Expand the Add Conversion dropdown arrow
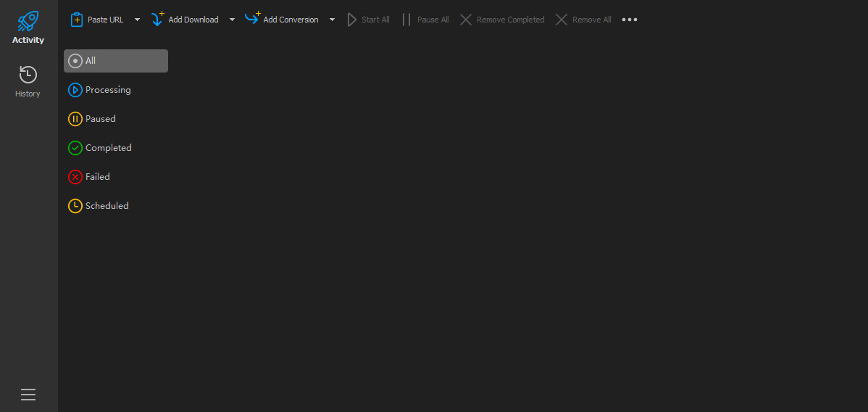 tap(332, 20)
